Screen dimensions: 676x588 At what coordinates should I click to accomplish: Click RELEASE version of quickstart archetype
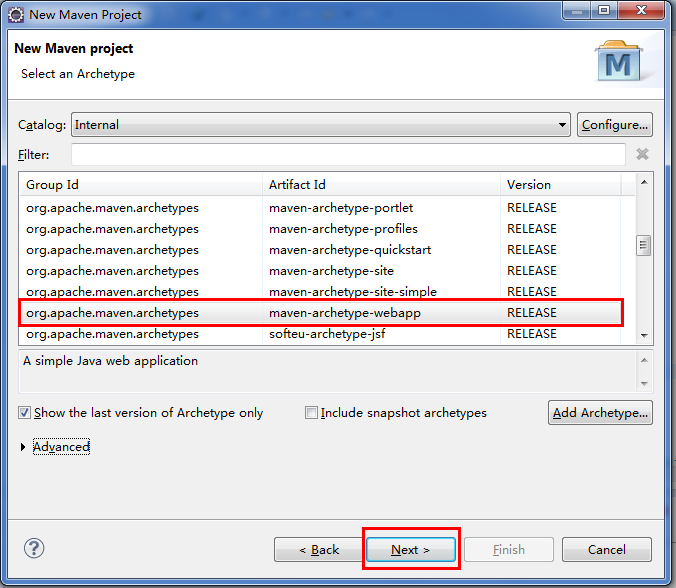(x=532, y=250)
